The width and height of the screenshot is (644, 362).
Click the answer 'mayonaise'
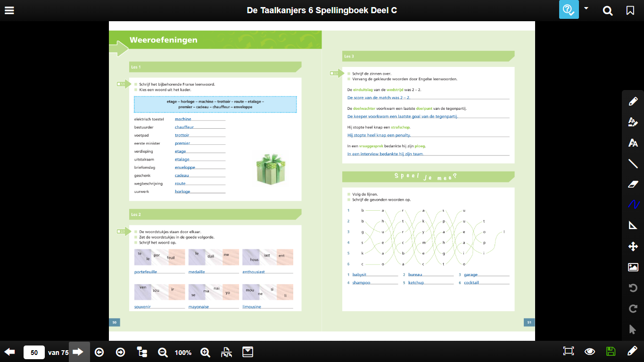(198, 307)
